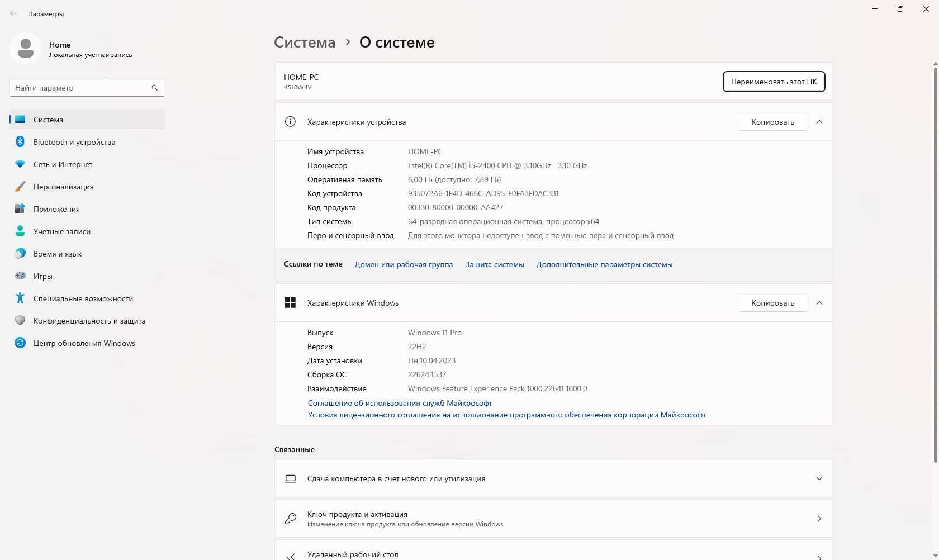The height and width of the screenshot is (560, 939).
Task: Open Удаленный рабочий стол row
Action: tap(553, 551)
